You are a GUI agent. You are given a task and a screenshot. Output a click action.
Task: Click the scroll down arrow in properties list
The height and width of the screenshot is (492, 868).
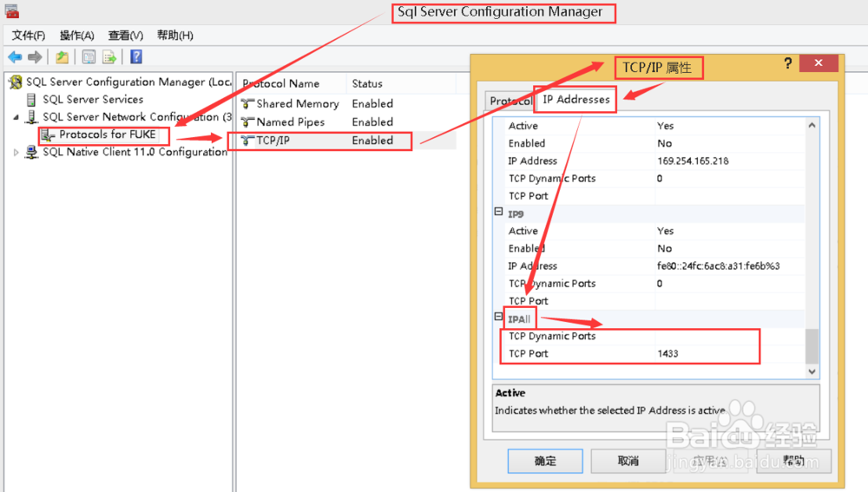[812, 371]
